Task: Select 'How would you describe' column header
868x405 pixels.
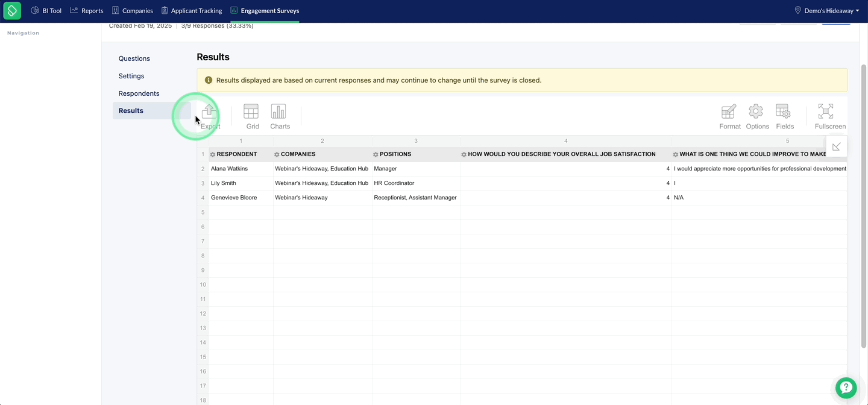Action: [x=566, y=154]
